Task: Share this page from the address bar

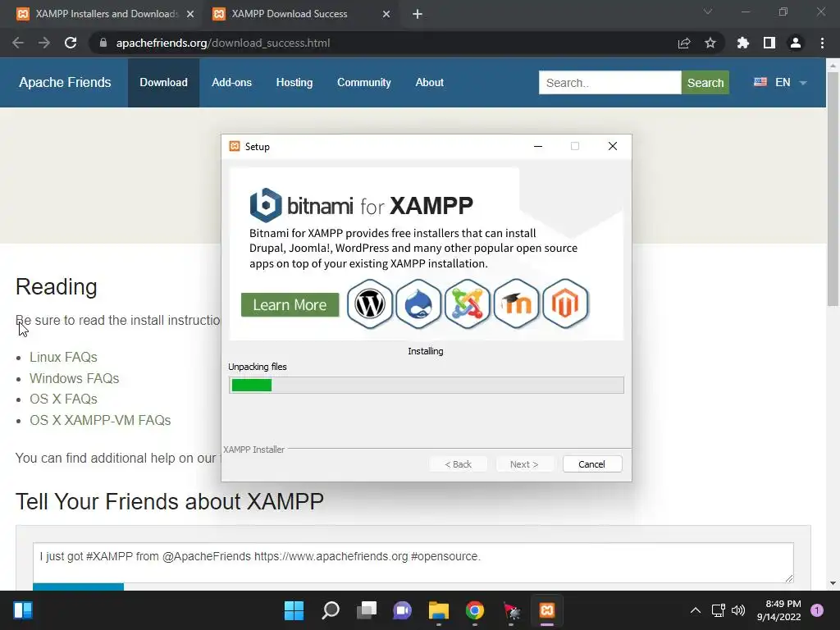Action: 684,43
